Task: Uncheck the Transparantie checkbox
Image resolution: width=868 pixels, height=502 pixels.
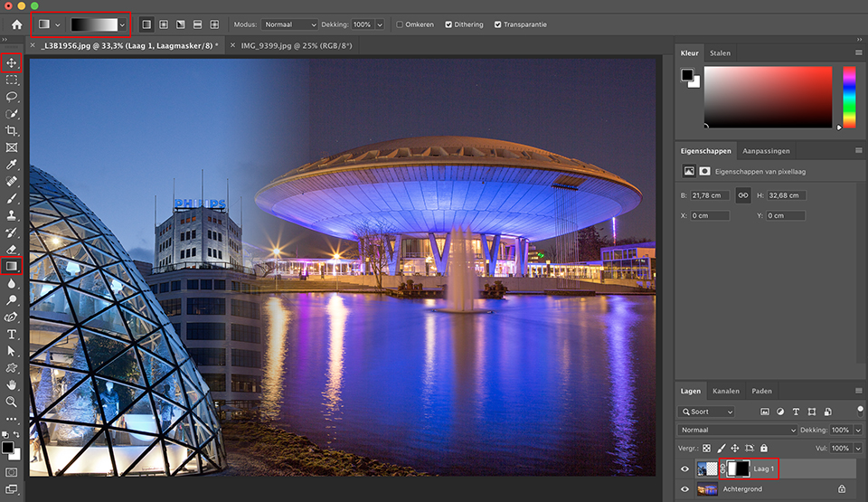Action: [x=497, y=24]
